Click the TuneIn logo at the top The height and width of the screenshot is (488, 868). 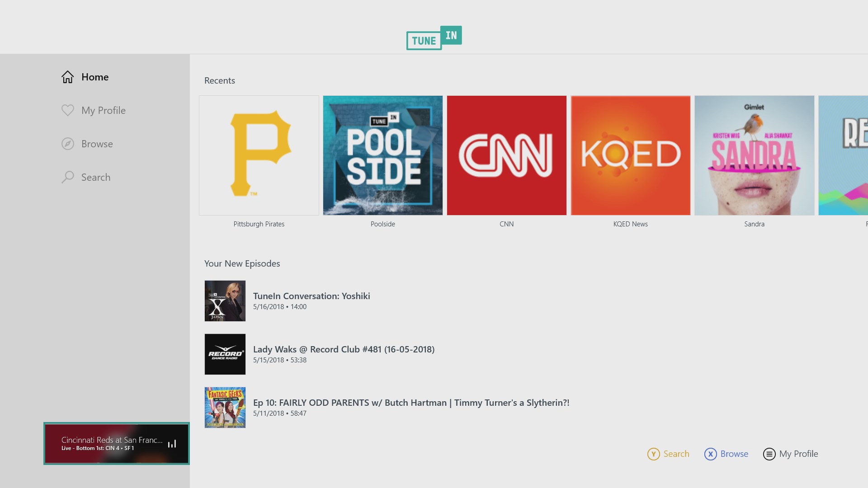point(433,38)
